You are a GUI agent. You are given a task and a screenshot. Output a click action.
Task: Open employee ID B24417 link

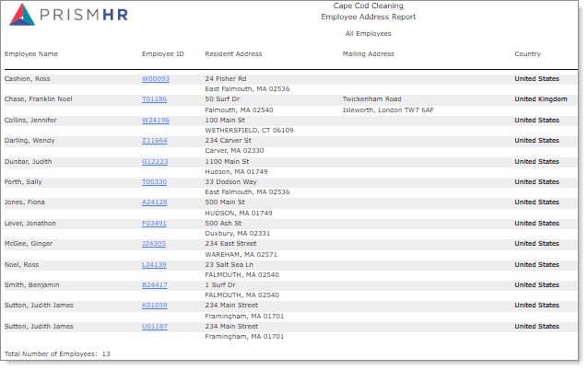pos(155,285)
